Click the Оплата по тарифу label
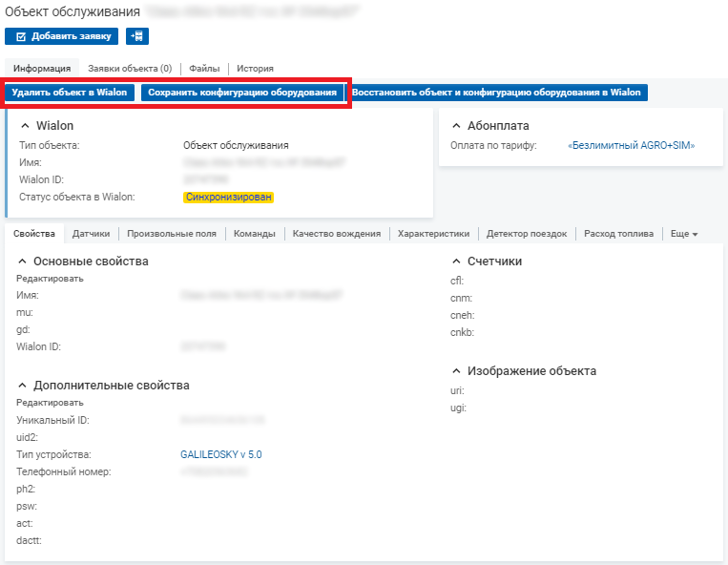This screenshot has height=565, width=728. 493,145
